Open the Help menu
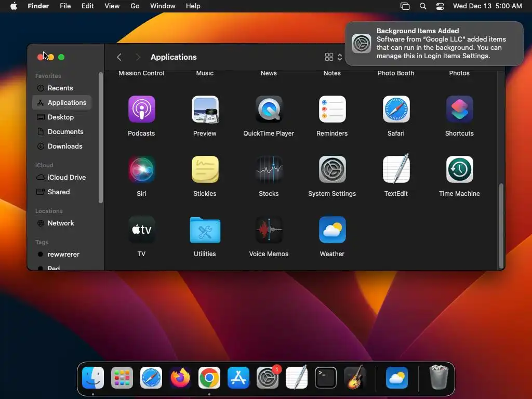The height and width of the screenshot is (399, 532). click(193, 6)
